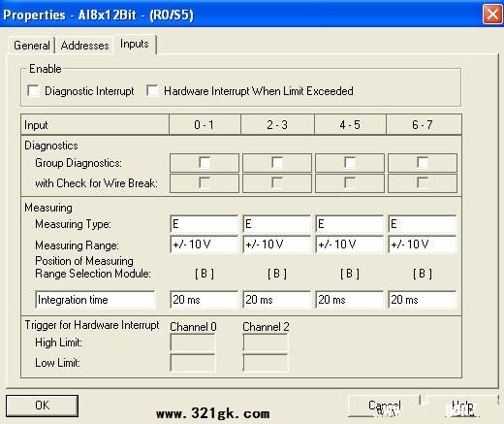Viewport: 504px width, 424px height.
Task: Switch to the General tab
Action: pyautogui.click(x=32, y=46)
